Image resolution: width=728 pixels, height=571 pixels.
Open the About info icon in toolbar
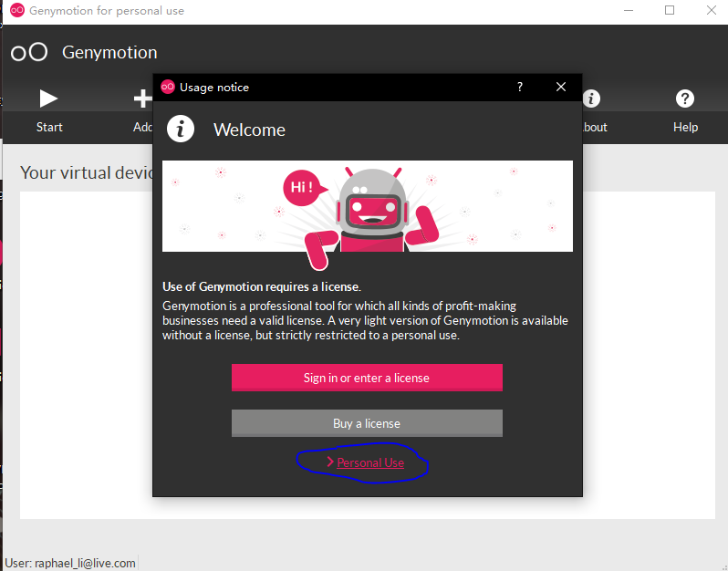click(x=591, y=99)
